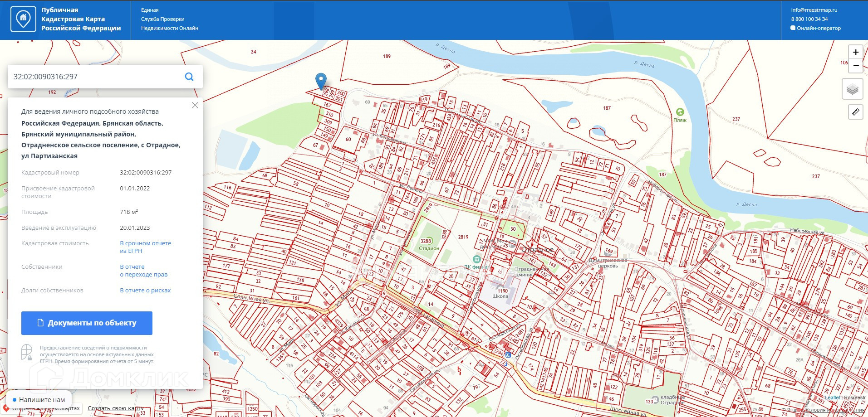This screenshot has height=417, width=868.
Task: Open Документы по объекту
Action: [87, 323]
